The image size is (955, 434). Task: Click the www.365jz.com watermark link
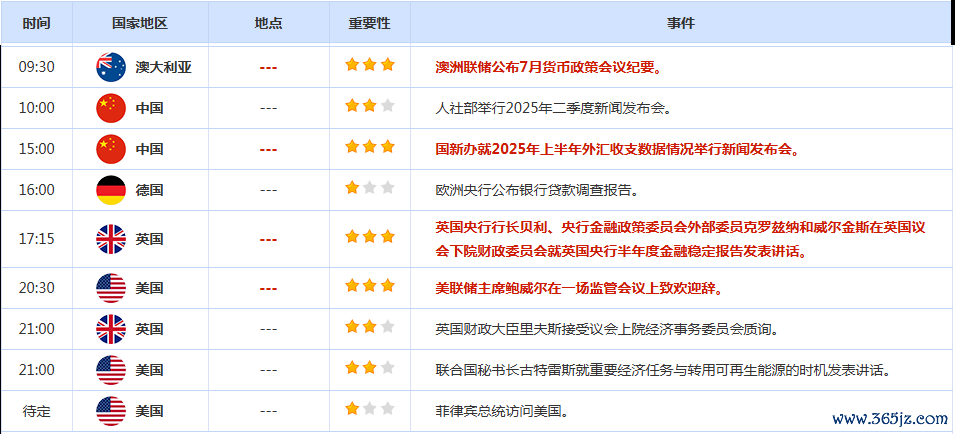[x=889, y=419]
